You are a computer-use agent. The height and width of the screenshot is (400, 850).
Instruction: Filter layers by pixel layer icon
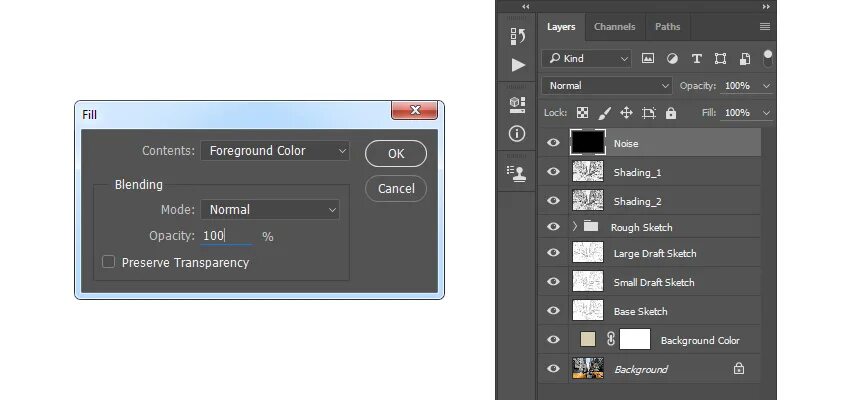point(648,59)
